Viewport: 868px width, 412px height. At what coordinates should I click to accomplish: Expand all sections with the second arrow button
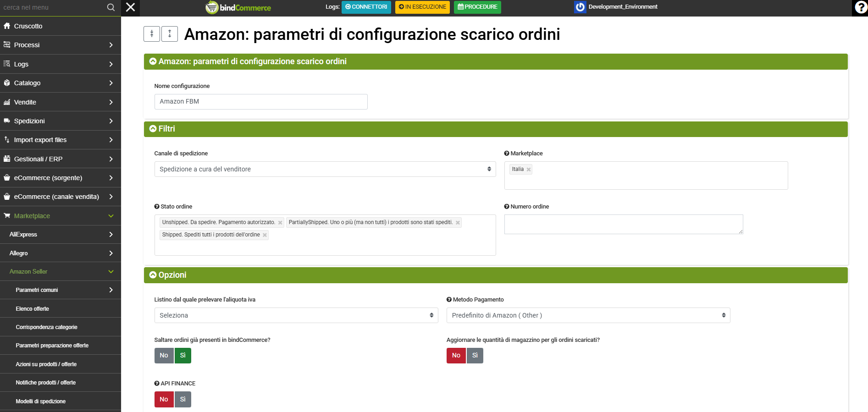[x=170, y=34]
